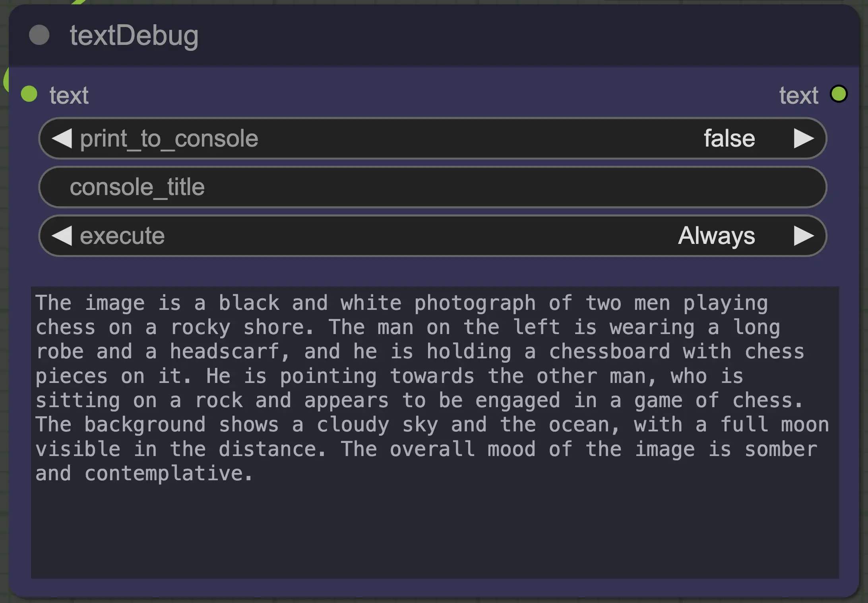Click the input slot label "text" on left
Image resolution: width=868 pixels, height=603 pixels.
click(69, 95)
